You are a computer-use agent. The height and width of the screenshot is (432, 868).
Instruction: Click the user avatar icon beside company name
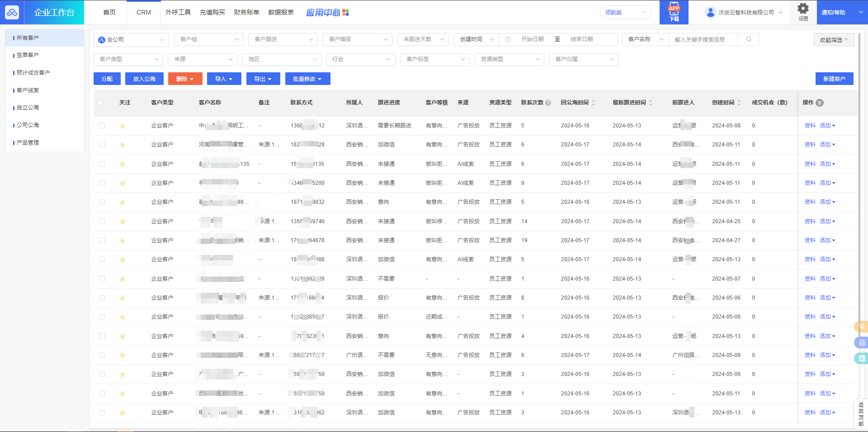coord(710,12)
